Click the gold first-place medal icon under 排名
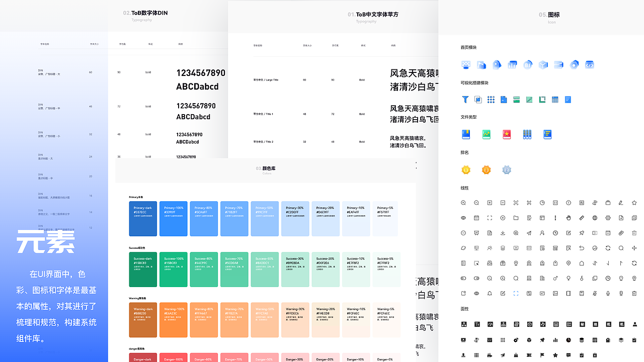The image size is (644, 362). tap(465, 170)
